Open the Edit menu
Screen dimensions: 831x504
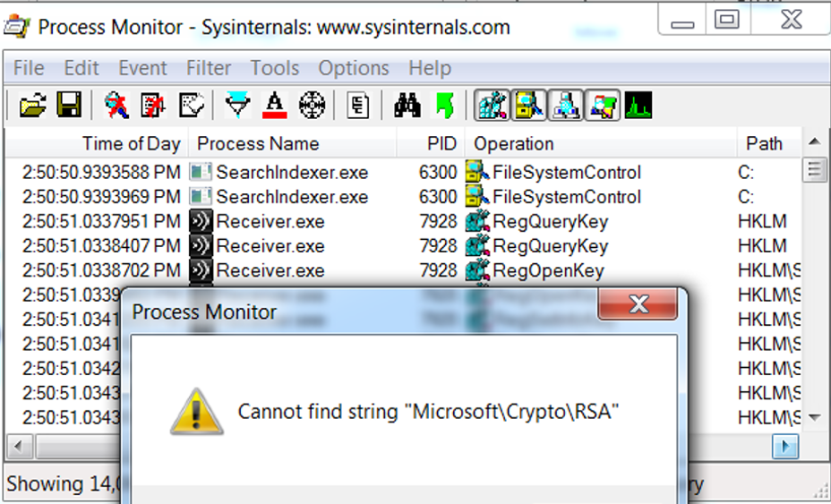coord(81,68)
